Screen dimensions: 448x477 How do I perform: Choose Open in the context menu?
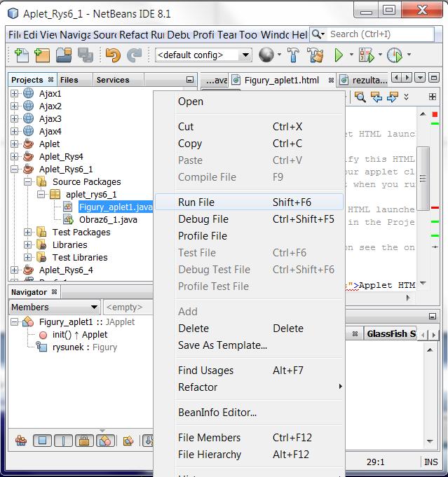249,102
